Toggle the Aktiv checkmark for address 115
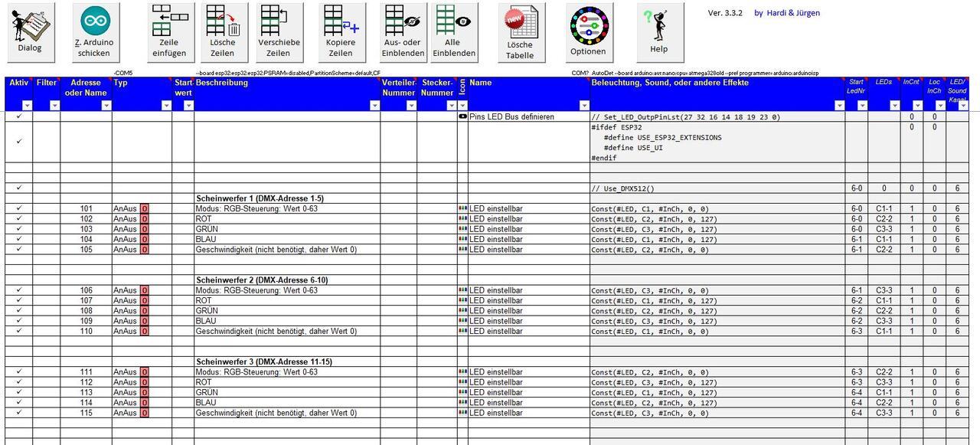980x445 pixels. point(18,413)
